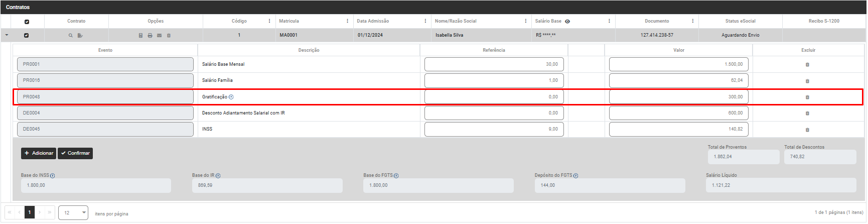Click Total de Descontos field 740,82

coord(820,157)
